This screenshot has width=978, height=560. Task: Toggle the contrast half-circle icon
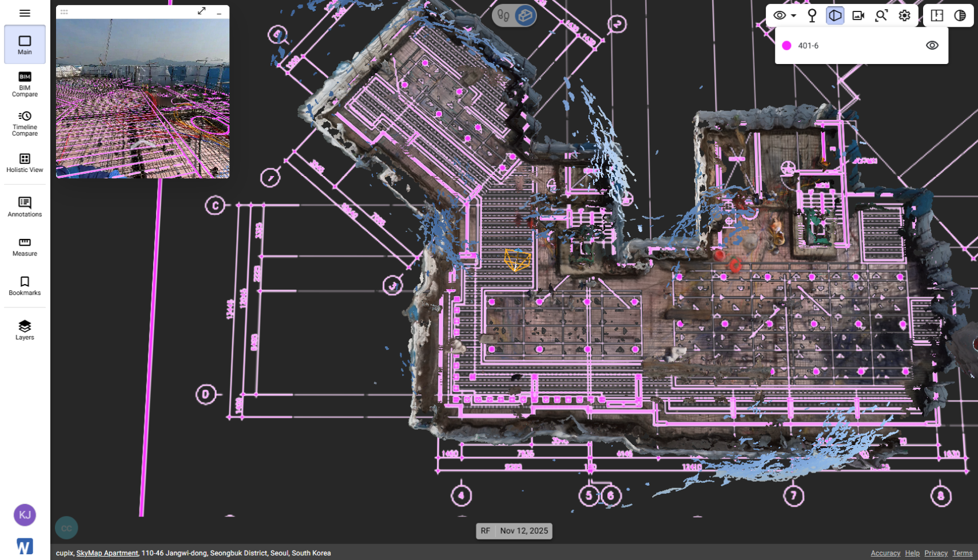pyautogui.click(x=960, y=15)
